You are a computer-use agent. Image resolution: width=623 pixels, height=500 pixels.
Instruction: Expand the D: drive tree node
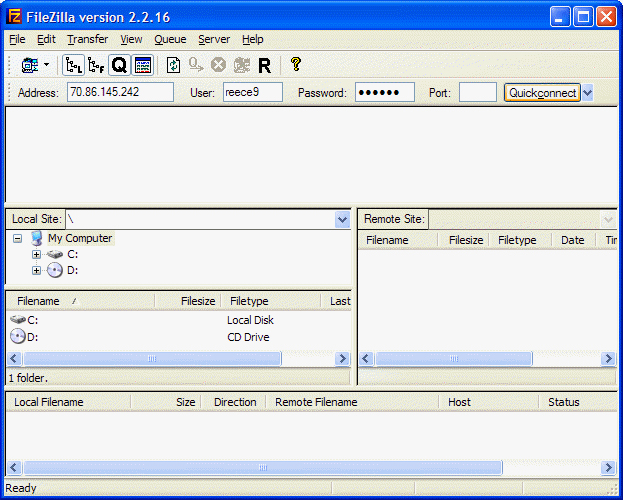click(x=36, y=271)
